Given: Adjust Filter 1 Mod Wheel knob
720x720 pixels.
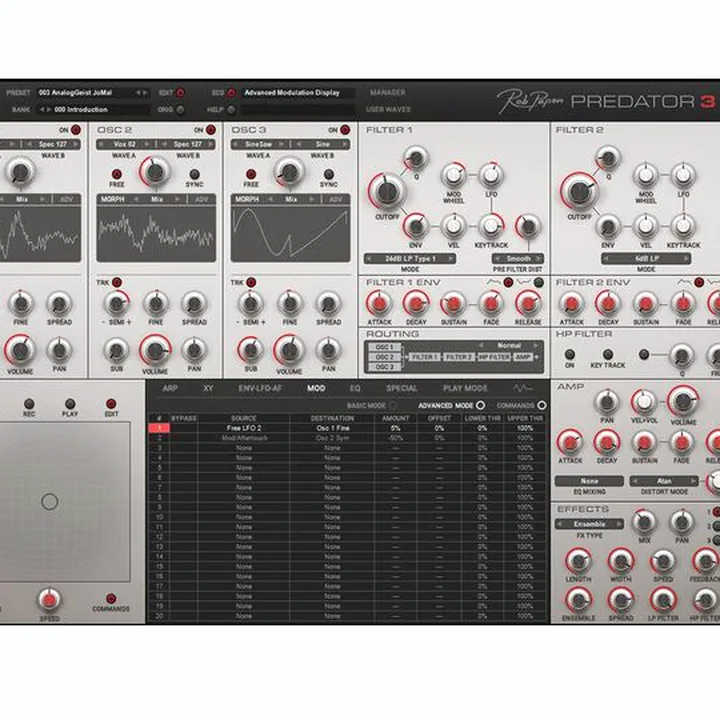Looking at the screenshot, I should point(454,174).
